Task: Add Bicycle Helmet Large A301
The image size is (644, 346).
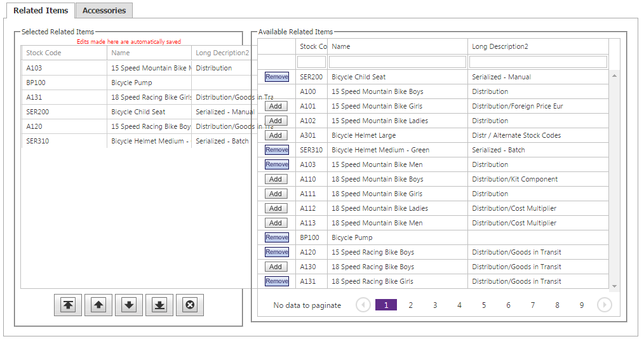Action: (x=276, y=135)
